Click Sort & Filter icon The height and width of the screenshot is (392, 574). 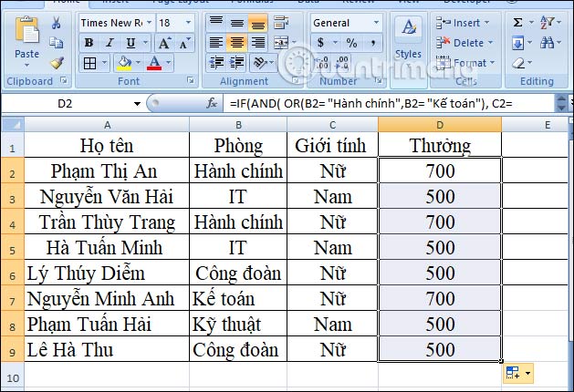coord(548,23)
